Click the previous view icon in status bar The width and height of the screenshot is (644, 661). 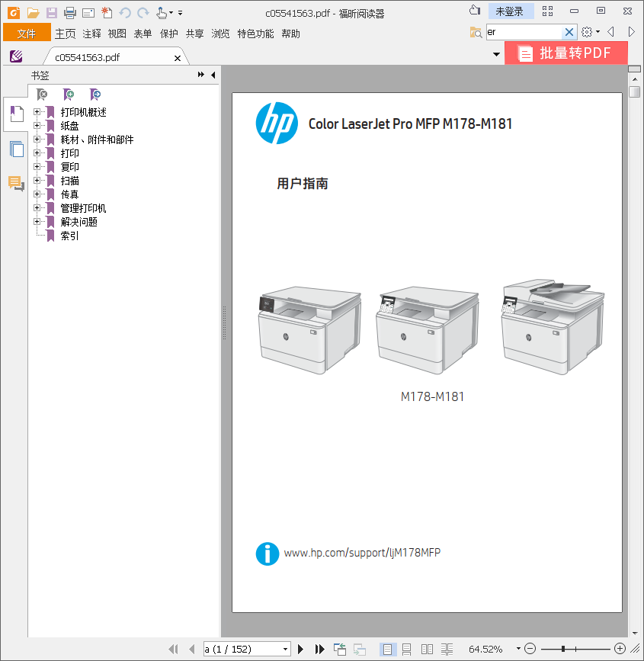pos(340,650)
